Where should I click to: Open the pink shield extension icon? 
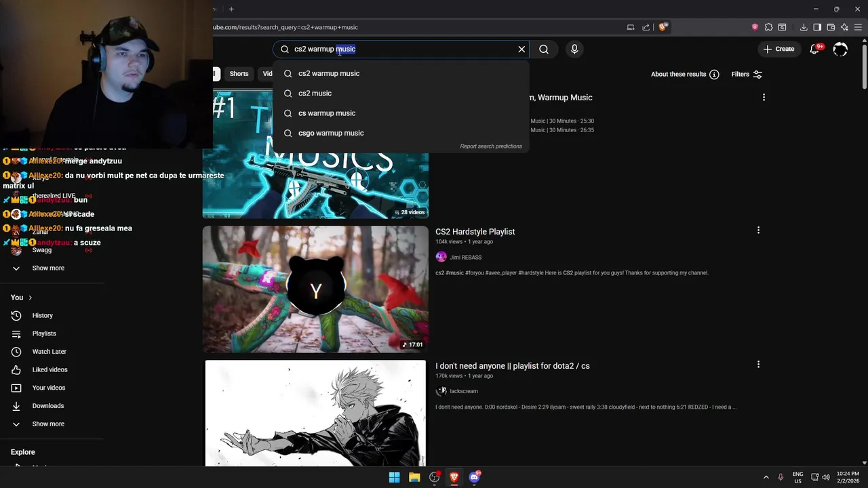coord(755,27)
